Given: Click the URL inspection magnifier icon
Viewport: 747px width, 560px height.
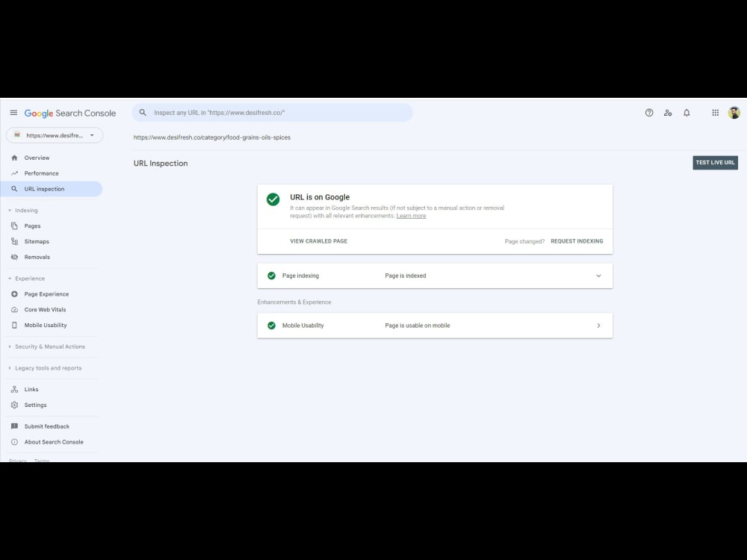Looking at the screenshot, I should [14, 189].
